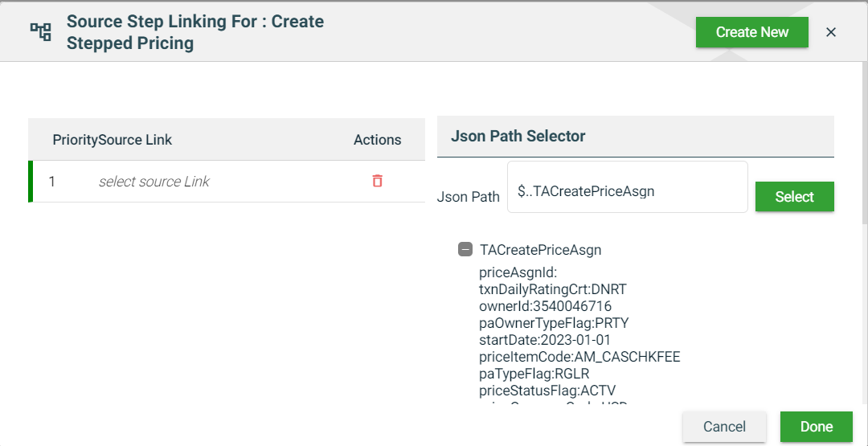Click the green Select button

pos(794,197)
